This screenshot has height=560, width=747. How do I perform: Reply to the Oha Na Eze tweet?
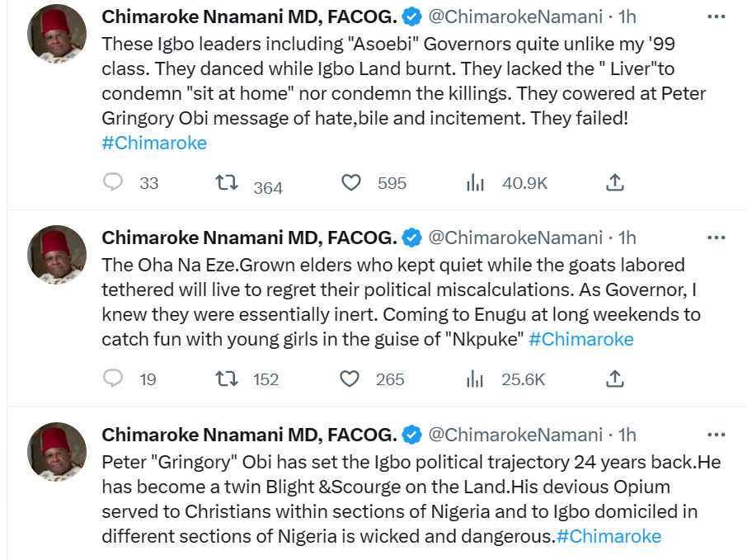click(113, 379)
